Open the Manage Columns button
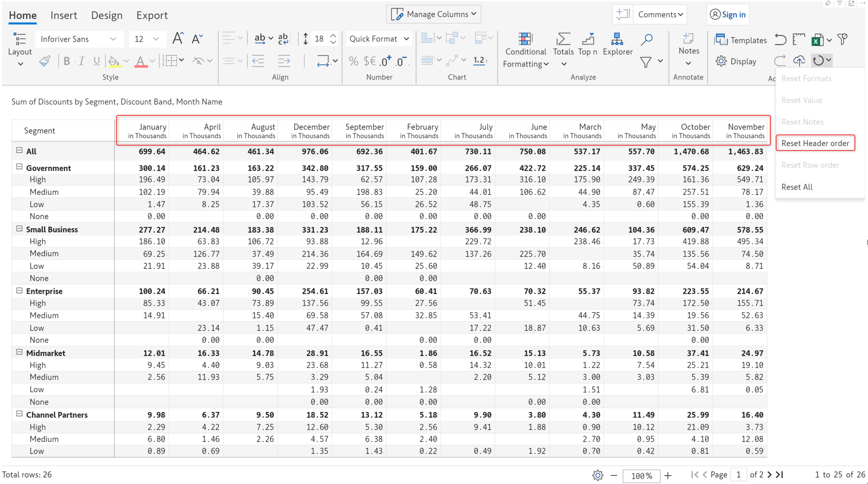The width and height of the screenshot is (868, 484). click(434, 14)
